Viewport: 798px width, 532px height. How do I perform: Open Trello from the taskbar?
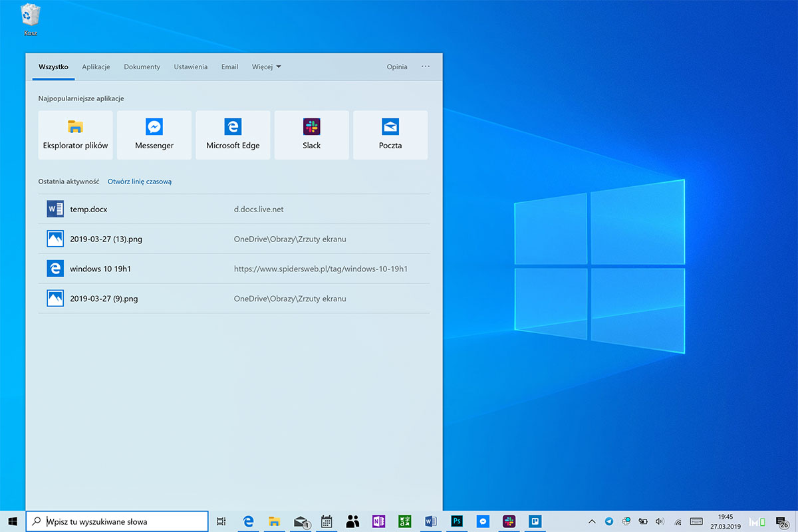coord(535,521)
